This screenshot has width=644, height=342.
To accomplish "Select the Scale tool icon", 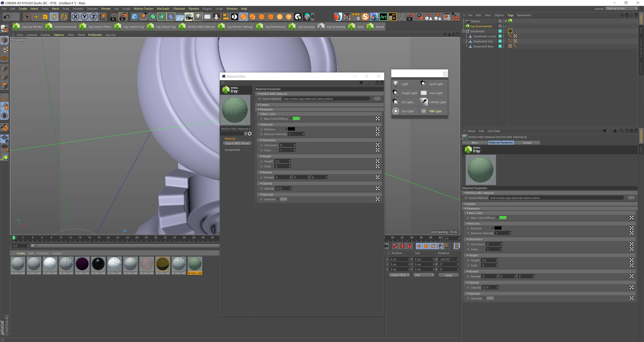I will click(45, 17).
